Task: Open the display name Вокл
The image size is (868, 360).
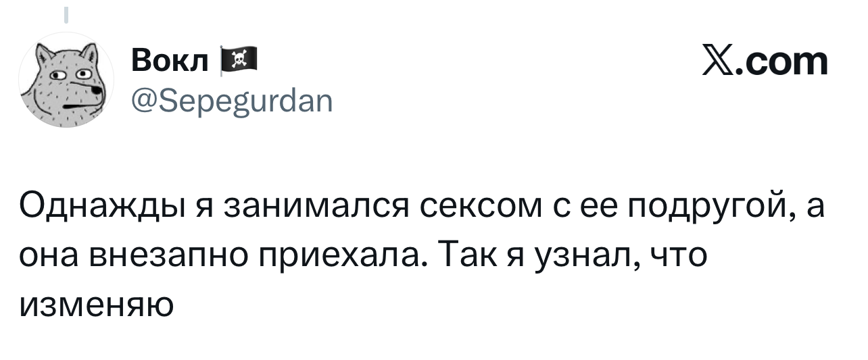Action: [171, 63]
